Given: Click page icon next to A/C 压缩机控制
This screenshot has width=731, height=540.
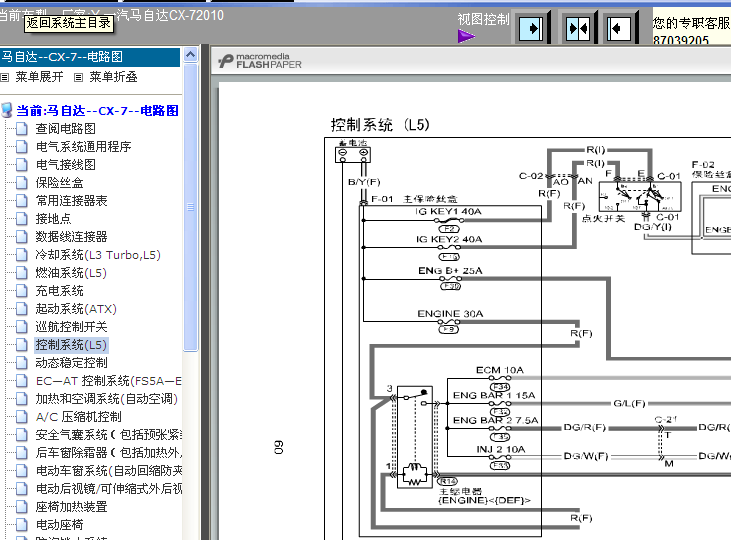Looking at the screenshot, I should pyautogui.click(x=22, y=417).
